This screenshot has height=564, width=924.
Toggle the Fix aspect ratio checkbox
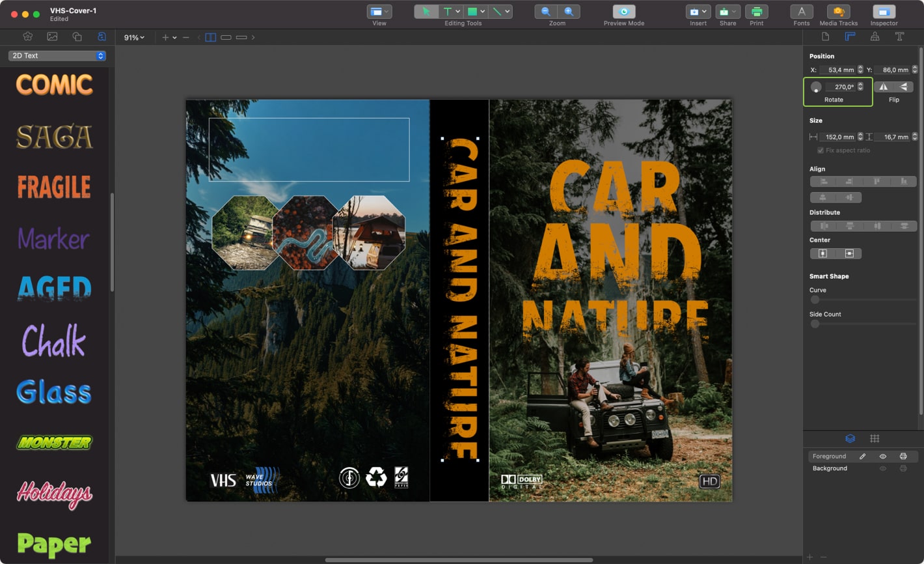pos(821,150)
